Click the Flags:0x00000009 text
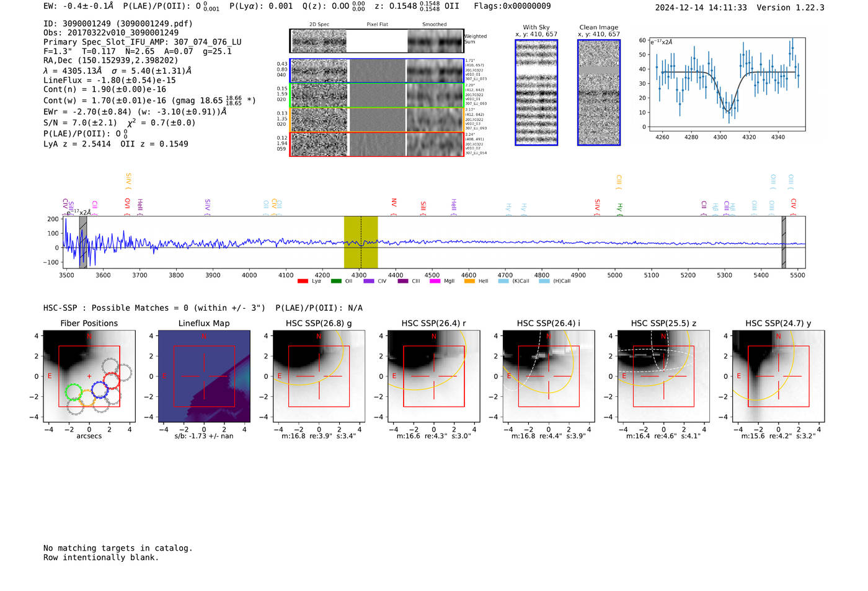 tap(512, 6)
